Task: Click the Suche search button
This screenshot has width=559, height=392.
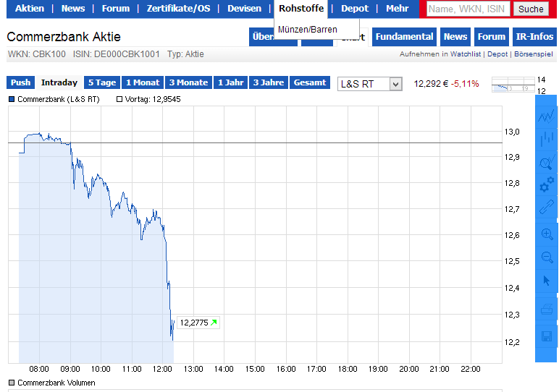Action: (x=531, y=9)
